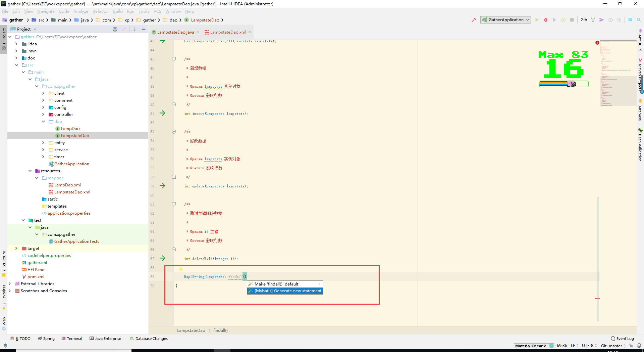Run GatherApplication with the green play icon
The width and height of the screenshot is (644, 352).
(537, 20)
